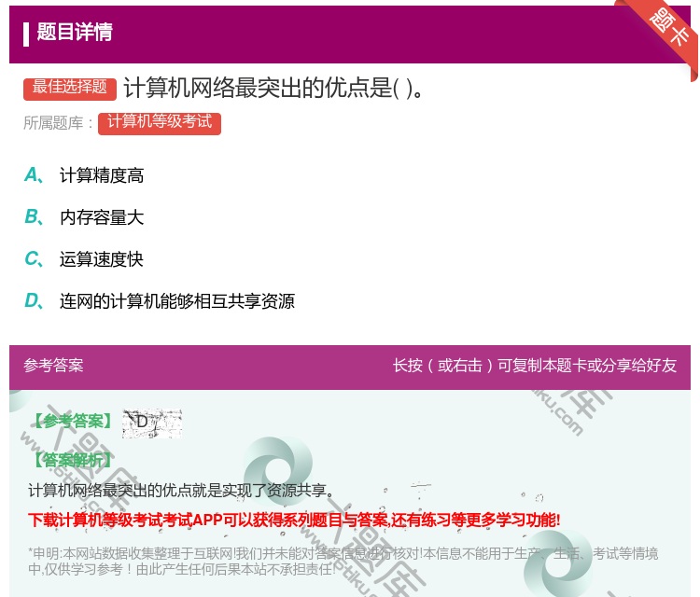Screen dimensions: 700x597
Task: Select option D 连网的计算机能够相互共享资源
Action: (160, 301)
